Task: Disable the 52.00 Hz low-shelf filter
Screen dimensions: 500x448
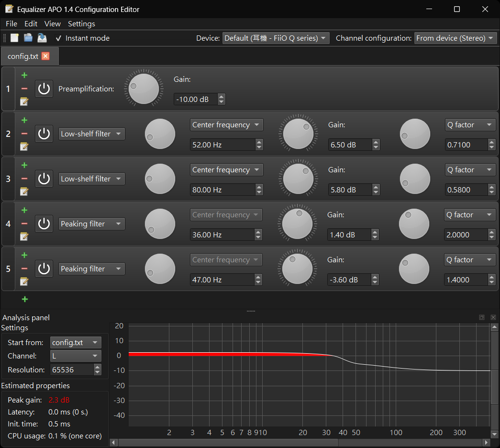Action: click(44, 134)
